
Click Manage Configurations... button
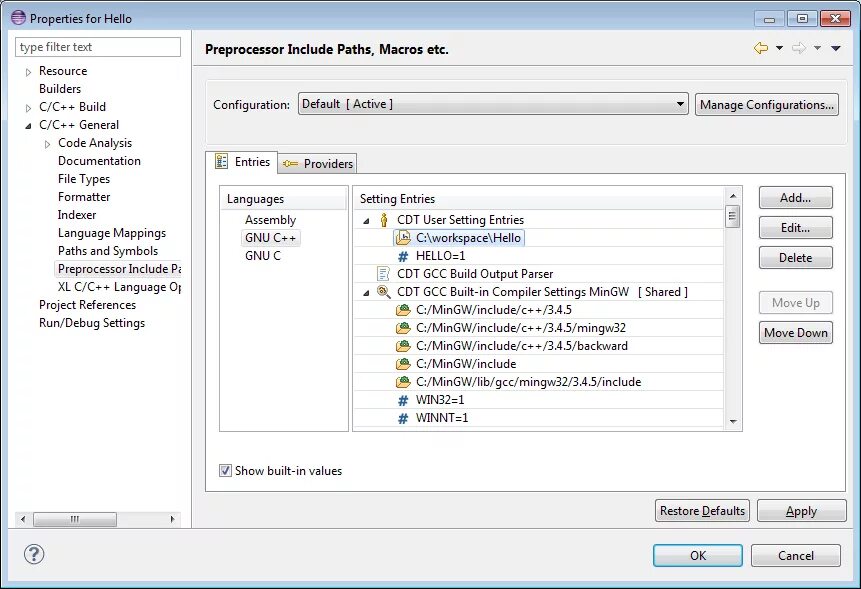point(767,104)
